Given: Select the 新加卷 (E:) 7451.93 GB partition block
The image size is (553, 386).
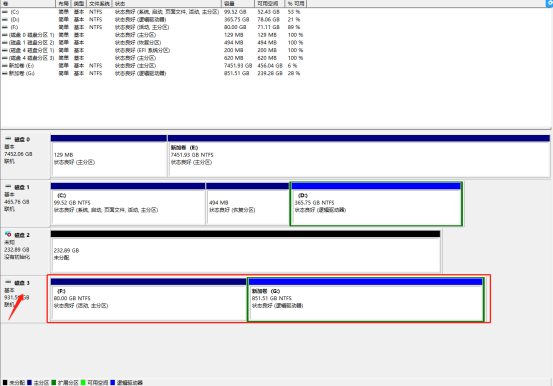Looking at the screenshot, I should pyautogui.click(x=359, y=156).
